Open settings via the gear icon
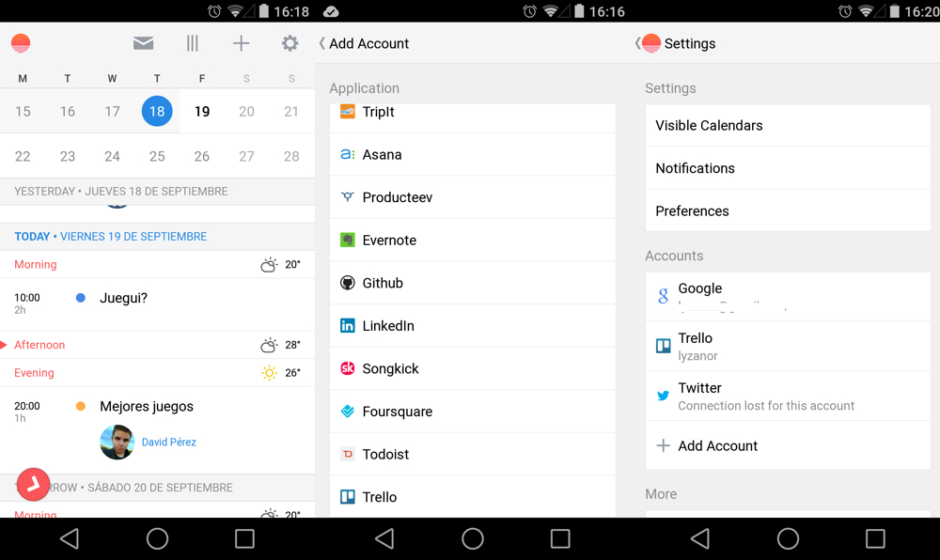Screen dimensions: 940x560 pyautogui.click(x=290, y=43)
